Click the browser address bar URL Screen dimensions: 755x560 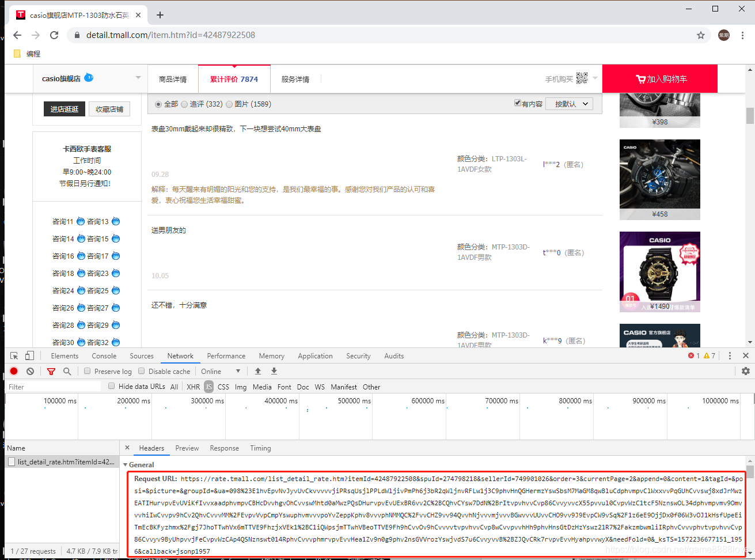[x=170, y=35]
